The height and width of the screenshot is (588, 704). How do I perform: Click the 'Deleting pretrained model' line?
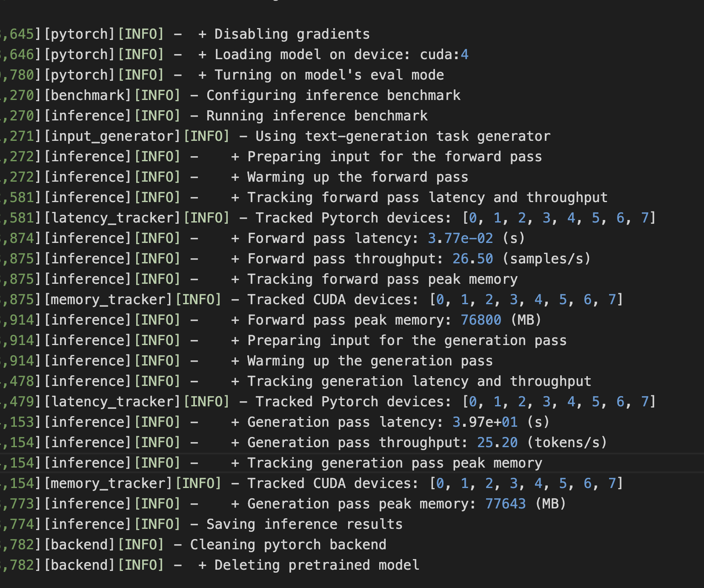pos(317,565)
